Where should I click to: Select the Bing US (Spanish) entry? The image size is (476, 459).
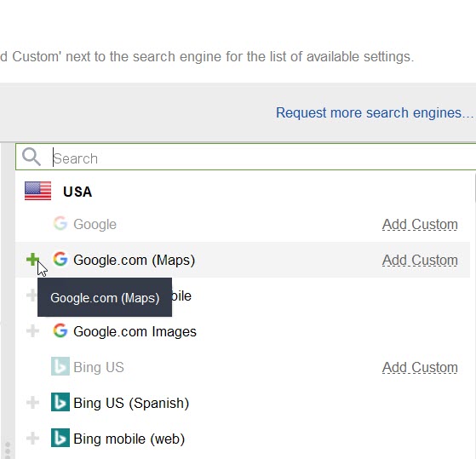point(131,403)
